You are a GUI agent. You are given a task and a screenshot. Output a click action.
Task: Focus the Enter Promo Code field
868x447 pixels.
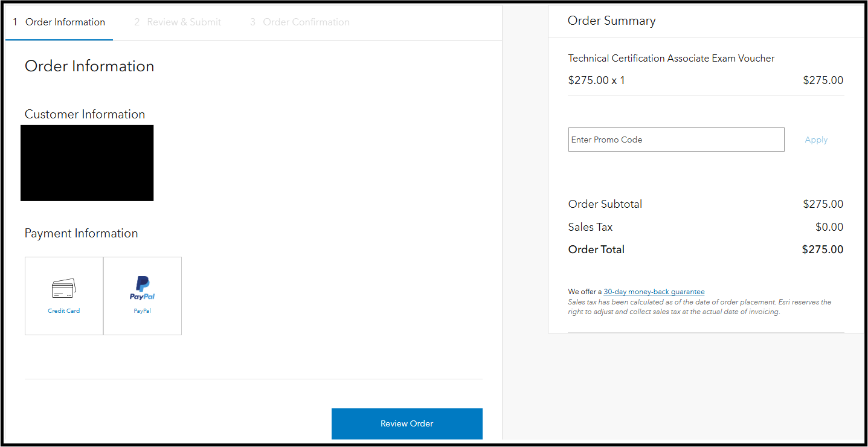tap(676, 140)
